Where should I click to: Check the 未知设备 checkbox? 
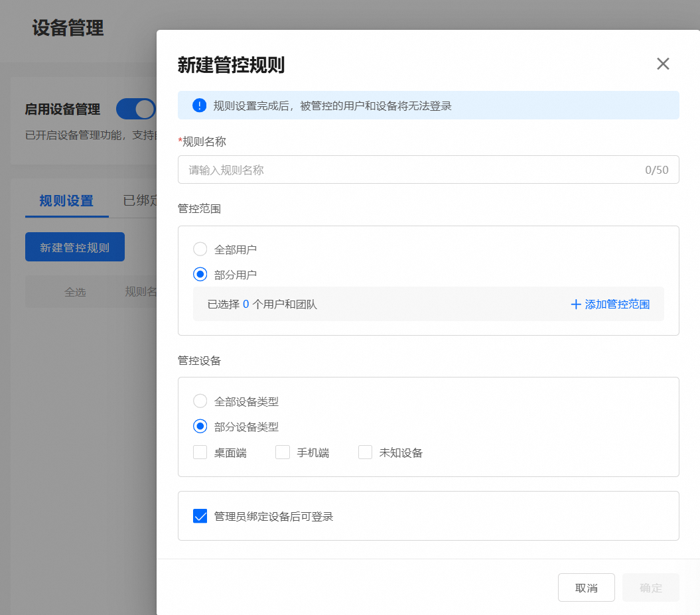pos(365,452)
